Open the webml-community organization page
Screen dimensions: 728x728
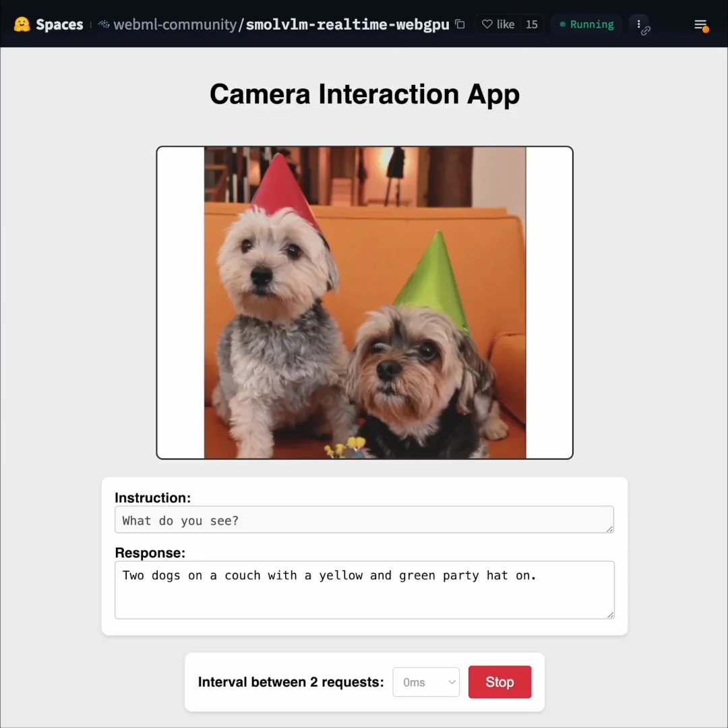(x=174, y=25)
